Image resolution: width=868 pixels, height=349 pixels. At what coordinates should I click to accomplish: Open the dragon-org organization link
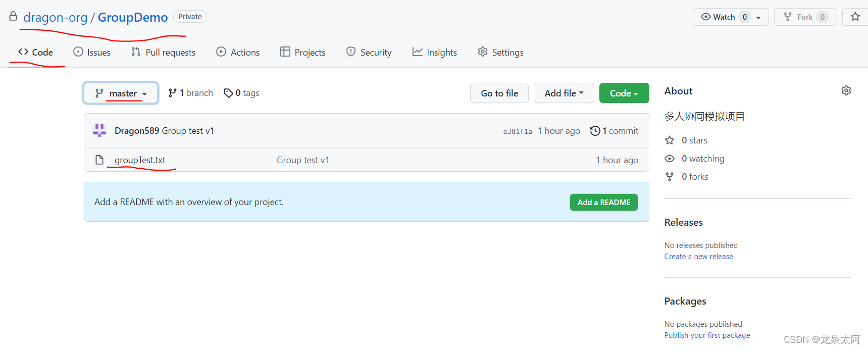pyautogui.click(x=56, y=17)
